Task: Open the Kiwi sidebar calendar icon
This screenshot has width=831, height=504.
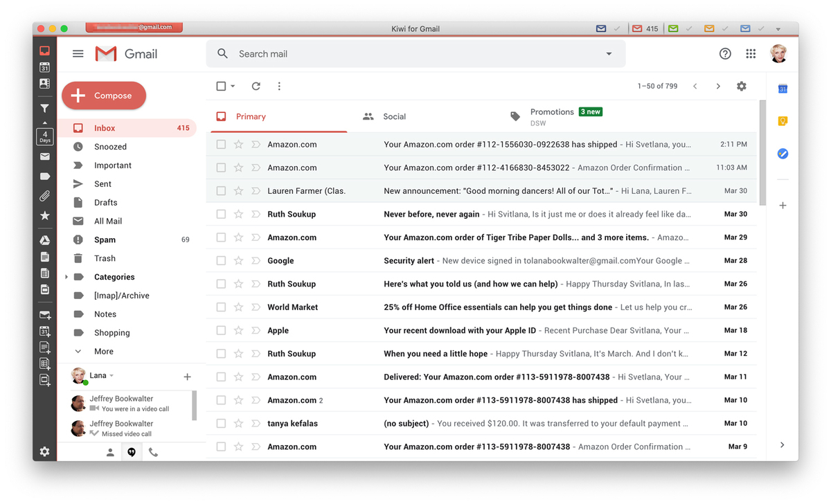Action: 44,67
